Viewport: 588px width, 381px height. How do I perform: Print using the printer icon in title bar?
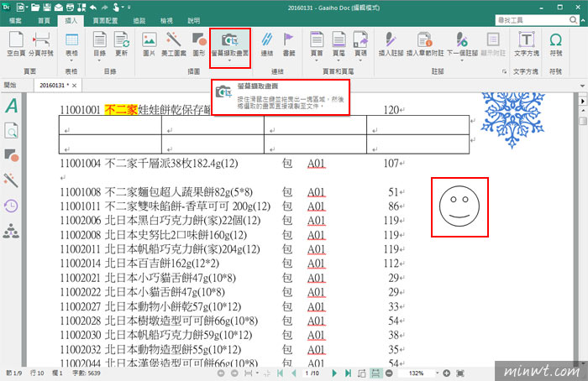click(70, 7)
